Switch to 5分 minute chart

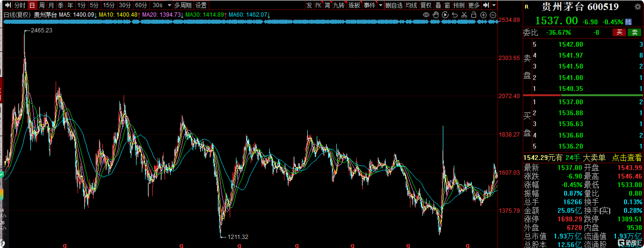pos(94,5)
